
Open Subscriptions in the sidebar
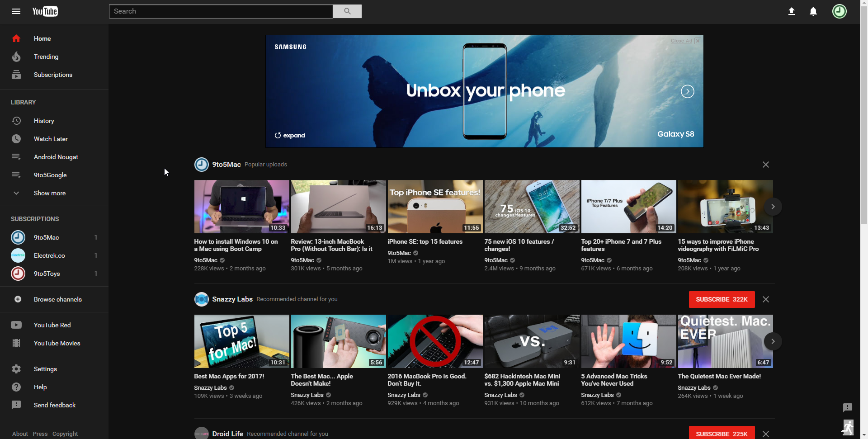tap(53, 75)
